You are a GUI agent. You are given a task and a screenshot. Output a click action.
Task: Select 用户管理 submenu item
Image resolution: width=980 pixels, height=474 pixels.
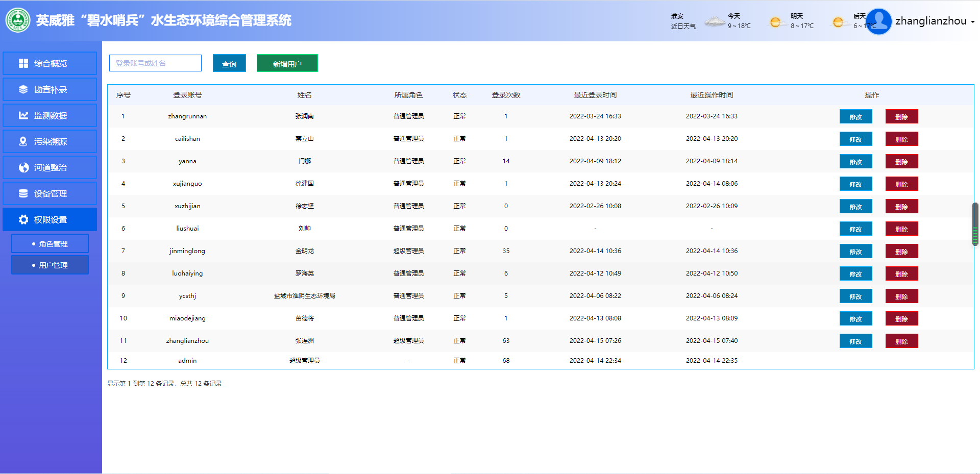click(50, 265)
